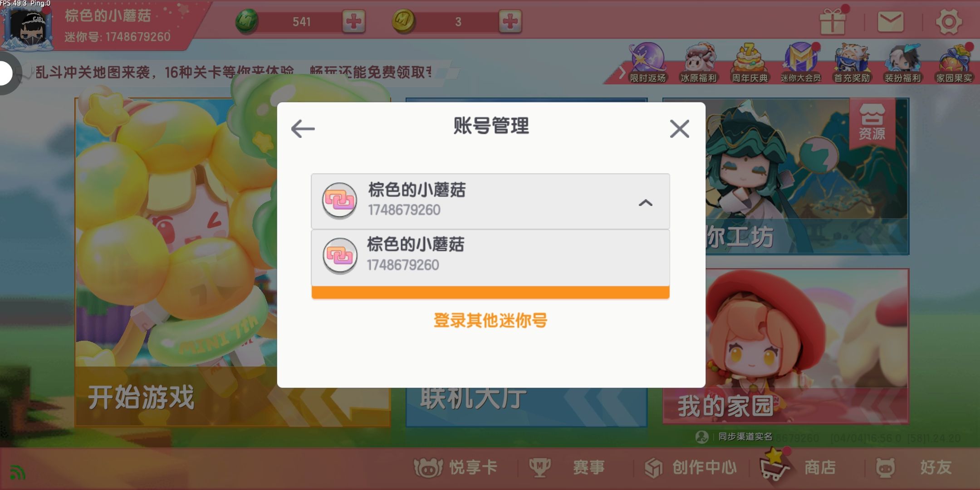
Task: Add more green mini beans with plus
Action: (x=354, y=21)
